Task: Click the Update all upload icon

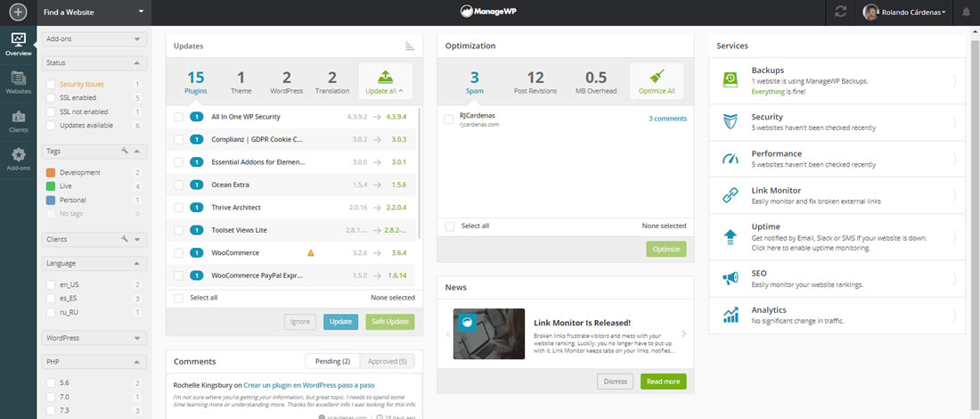Action: click(x=385, y=77)
